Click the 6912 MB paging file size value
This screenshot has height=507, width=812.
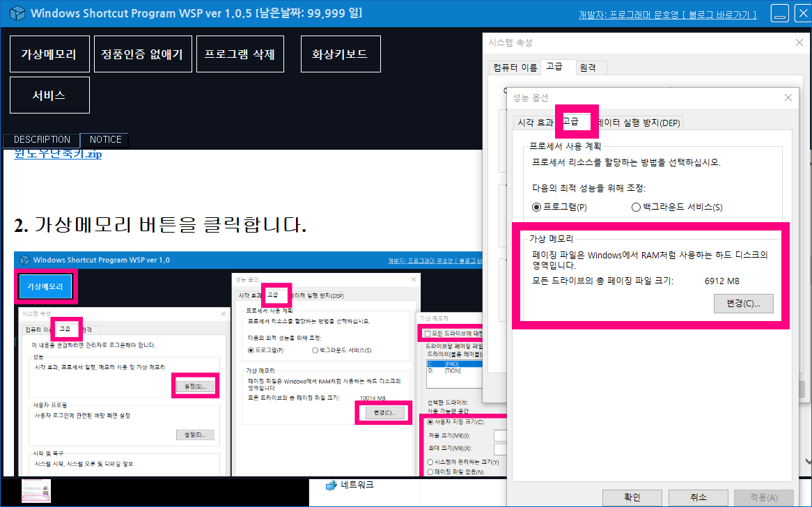722,281
